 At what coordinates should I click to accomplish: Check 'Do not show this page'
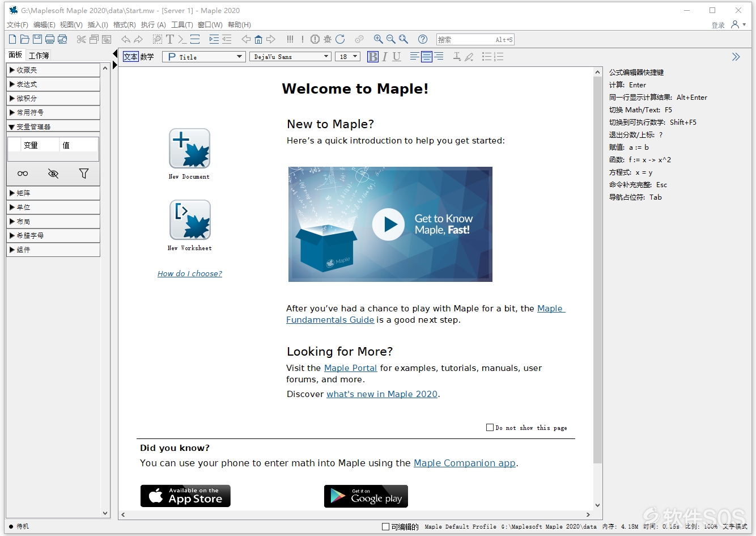point(490,428)
